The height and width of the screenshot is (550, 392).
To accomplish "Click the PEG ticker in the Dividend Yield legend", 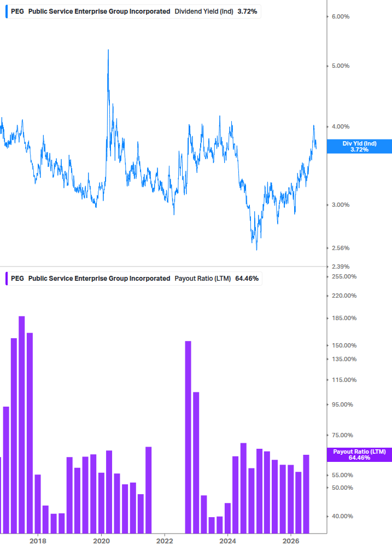I will click(x=17, y=11).
